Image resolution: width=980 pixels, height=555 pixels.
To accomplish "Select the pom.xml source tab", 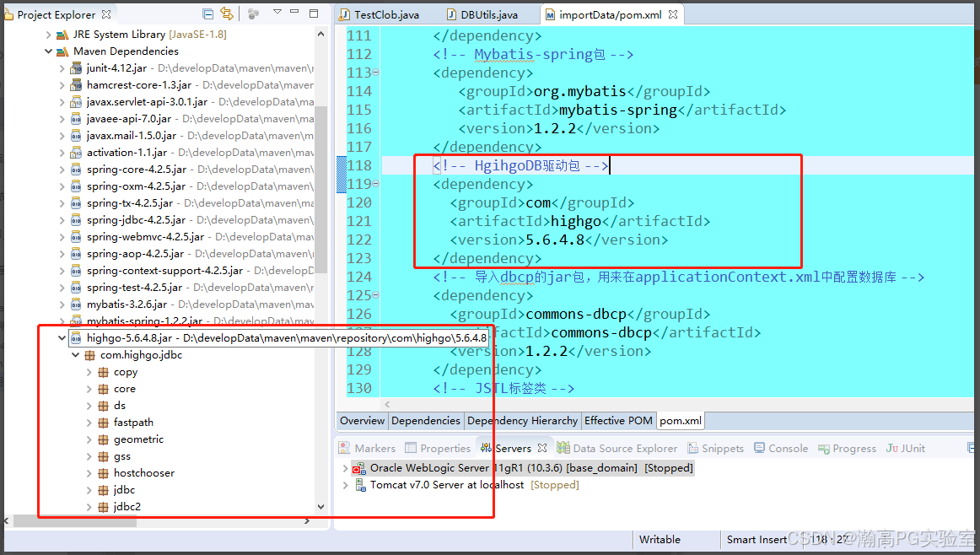I will coord(681,421).
